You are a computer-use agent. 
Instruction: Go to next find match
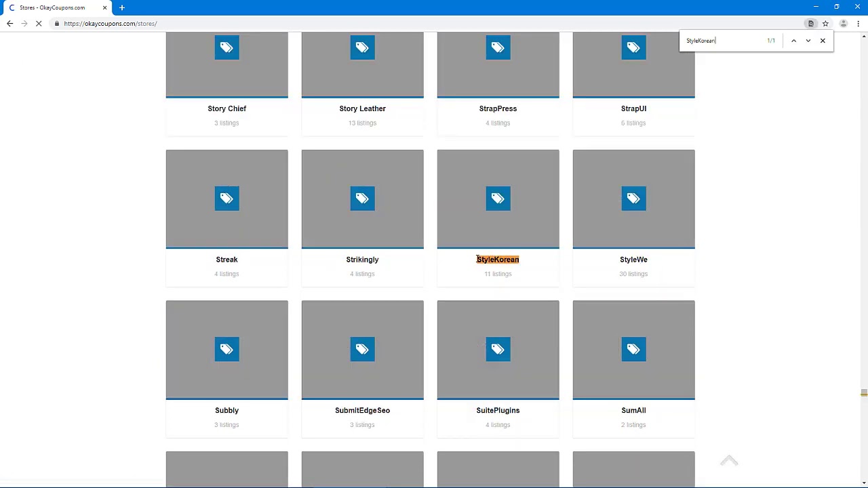(x=808, y=41)
